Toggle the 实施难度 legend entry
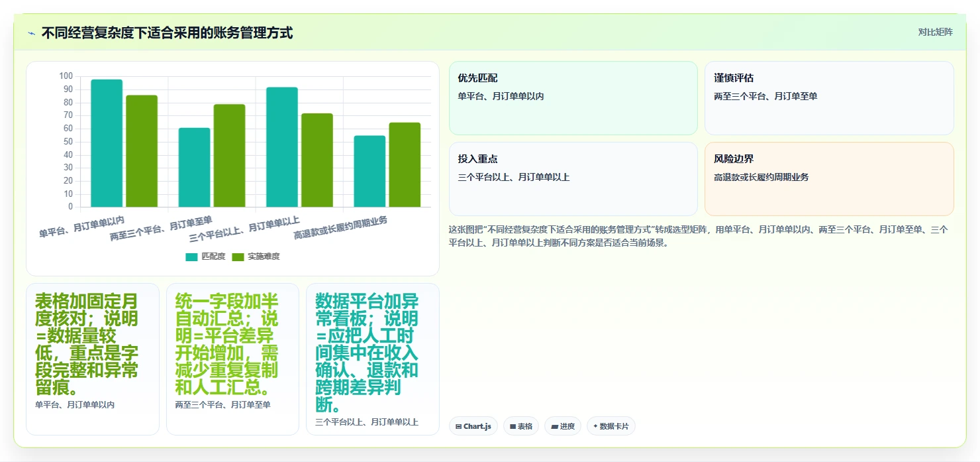This screenshot has height=462, width=980. (x=256, y=257)
